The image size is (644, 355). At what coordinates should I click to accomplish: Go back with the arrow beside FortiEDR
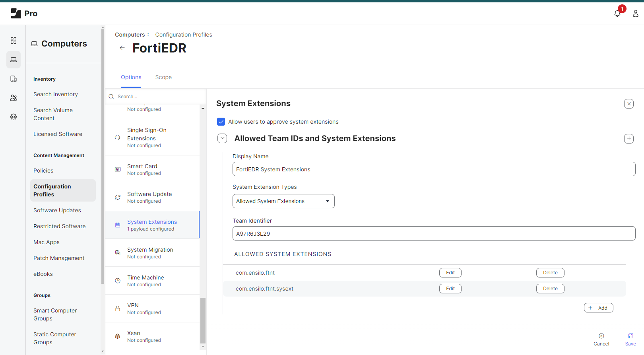(122, 48)
